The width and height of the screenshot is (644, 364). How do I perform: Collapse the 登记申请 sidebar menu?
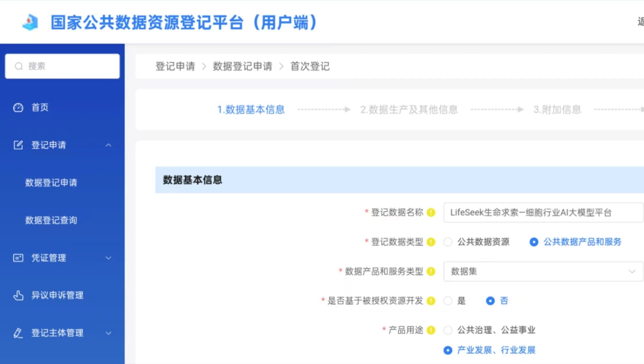tap(108, 145)
